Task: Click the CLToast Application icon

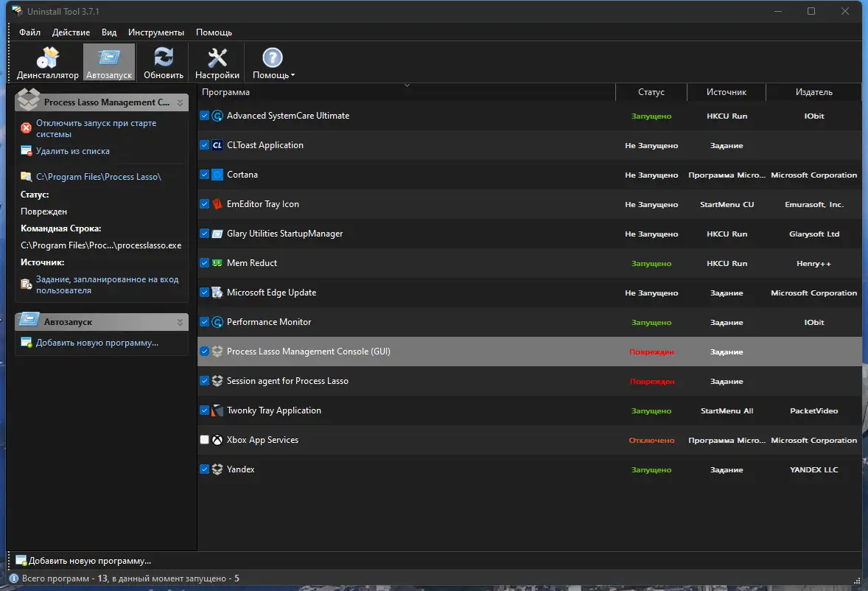Action: [217, 145]
